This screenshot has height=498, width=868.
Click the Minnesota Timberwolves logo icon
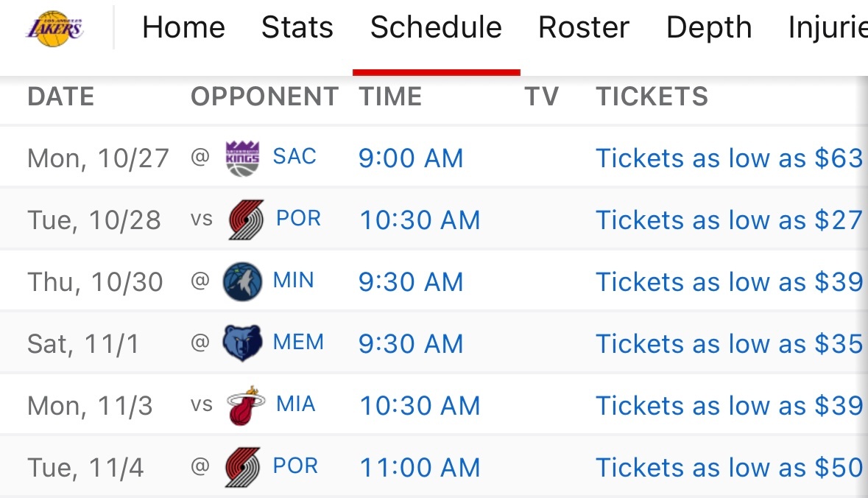point(243,282)
